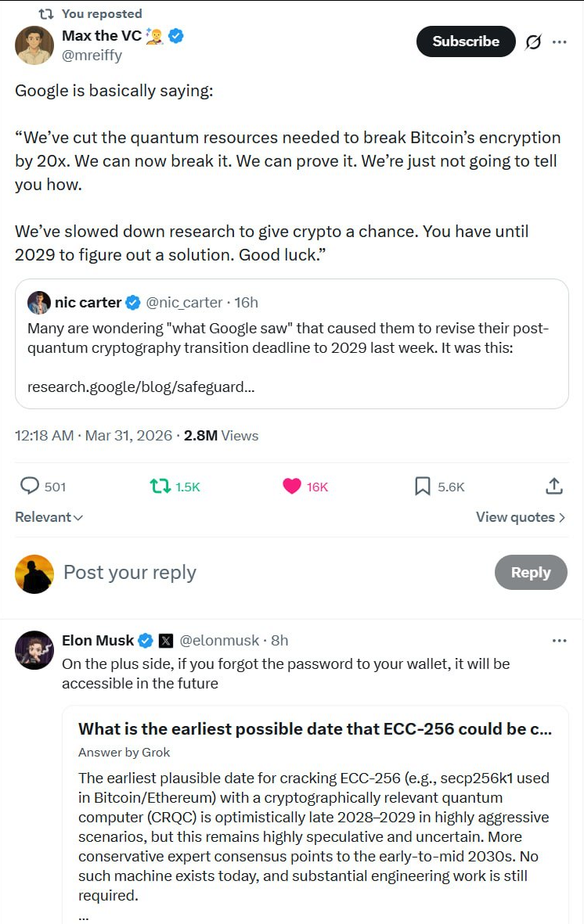
Task: Click the X logo badge beside Elon Musk
Action: point(166,641)
